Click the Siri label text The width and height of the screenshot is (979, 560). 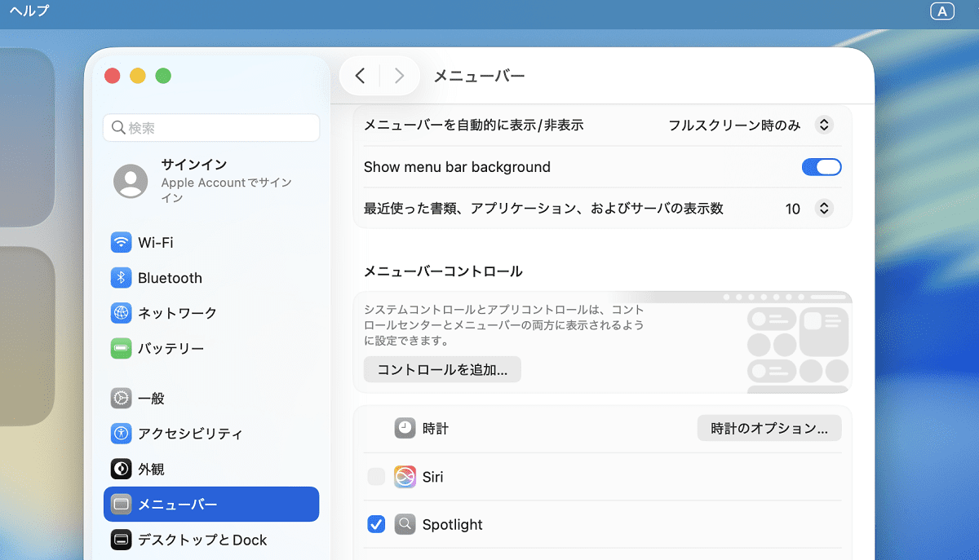click(x=433, y=477)
